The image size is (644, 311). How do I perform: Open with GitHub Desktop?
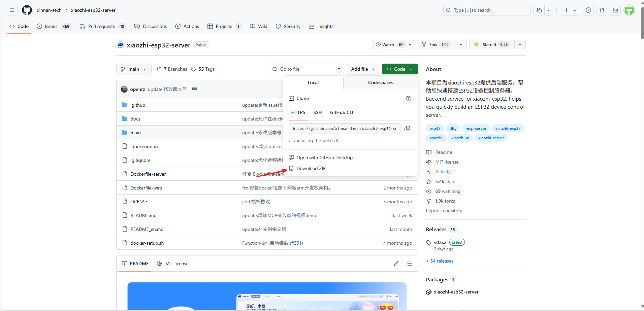coord(321,158)
